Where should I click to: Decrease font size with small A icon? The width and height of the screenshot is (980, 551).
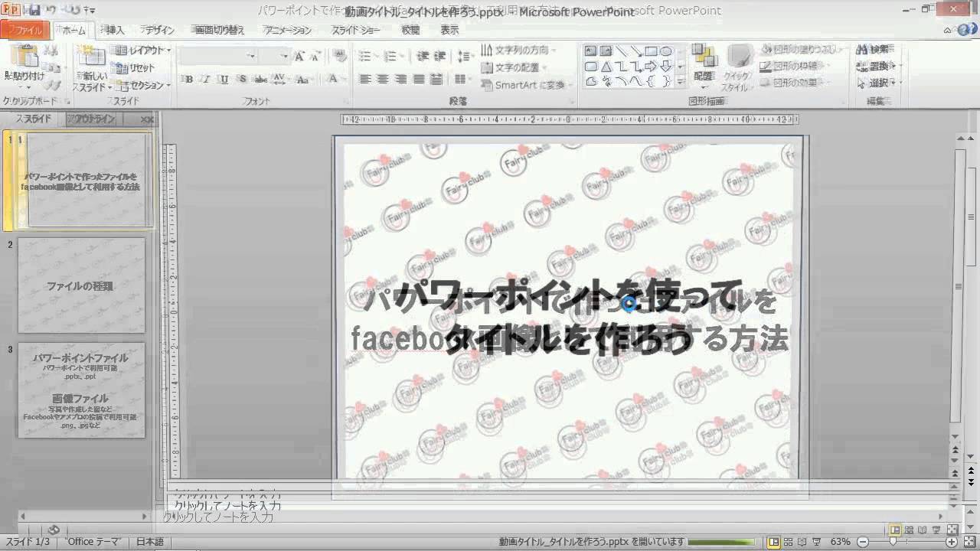(x=315, y=56)
